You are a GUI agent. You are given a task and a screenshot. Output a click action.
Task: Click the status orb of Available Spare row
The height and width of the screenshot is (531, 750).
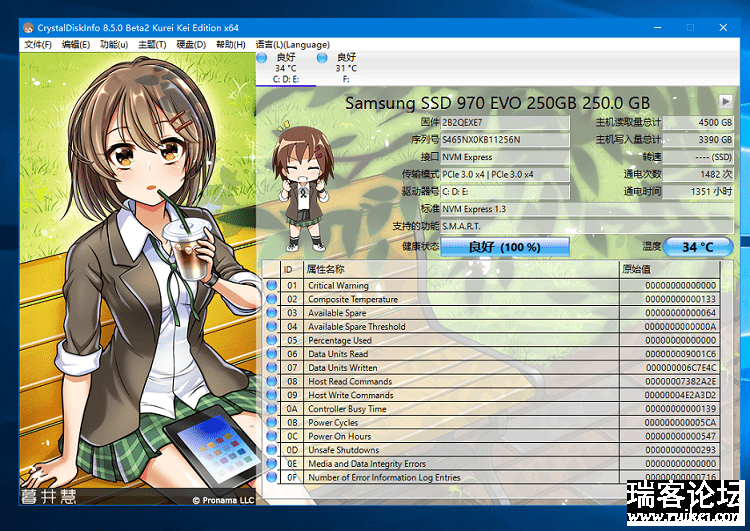pyautogui.click(x=272, y=312)
